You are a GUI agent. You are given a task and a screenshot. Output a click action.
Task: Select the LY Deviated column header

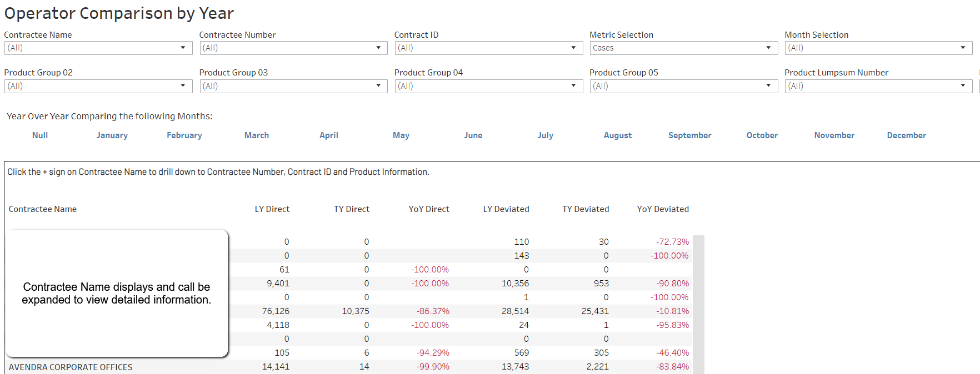506,209
